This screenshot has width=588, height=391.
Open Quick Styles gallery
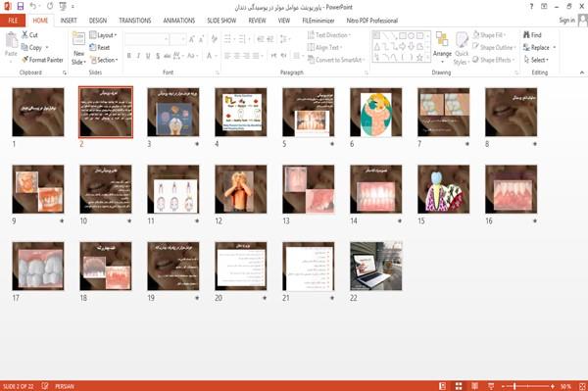[462, 48]
